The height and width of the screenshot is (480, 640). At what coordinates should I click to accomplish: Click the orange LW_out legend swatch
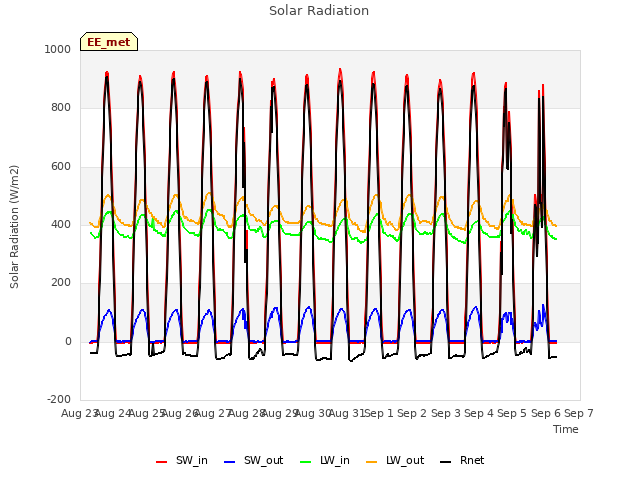click(x=371, y=462)
